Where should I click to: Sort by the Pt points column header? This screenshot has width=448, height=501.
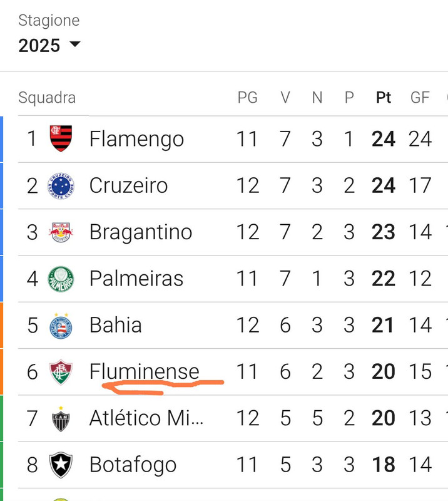point(384,98)
